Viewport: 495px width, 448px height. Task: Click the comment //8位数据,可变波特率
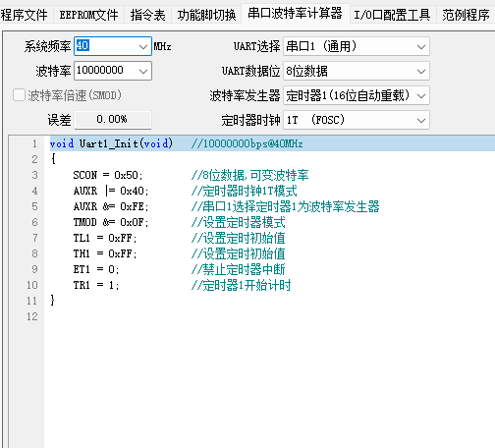pos(250,175)
